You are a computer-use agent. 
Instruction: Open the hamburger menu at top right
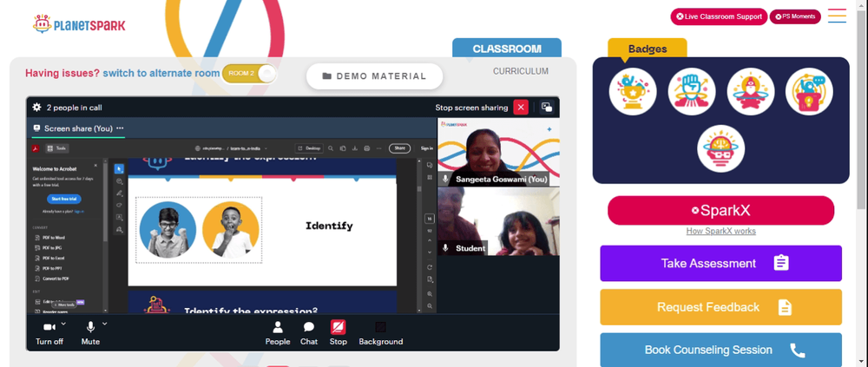[837, 16]
